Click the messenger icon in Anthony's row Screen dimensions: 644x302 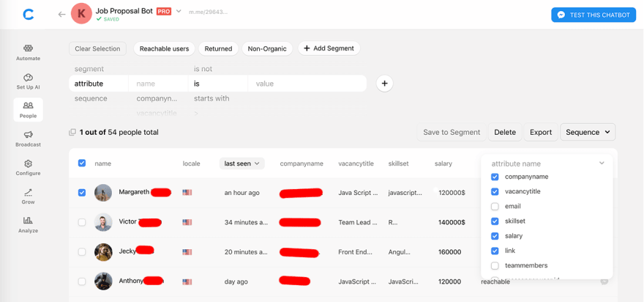[x=604, y=281]
